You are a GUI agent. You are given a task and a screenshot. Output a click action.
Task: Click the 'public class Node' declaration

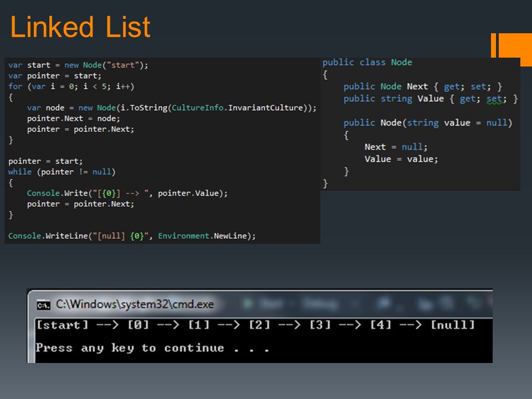(367, 63)
